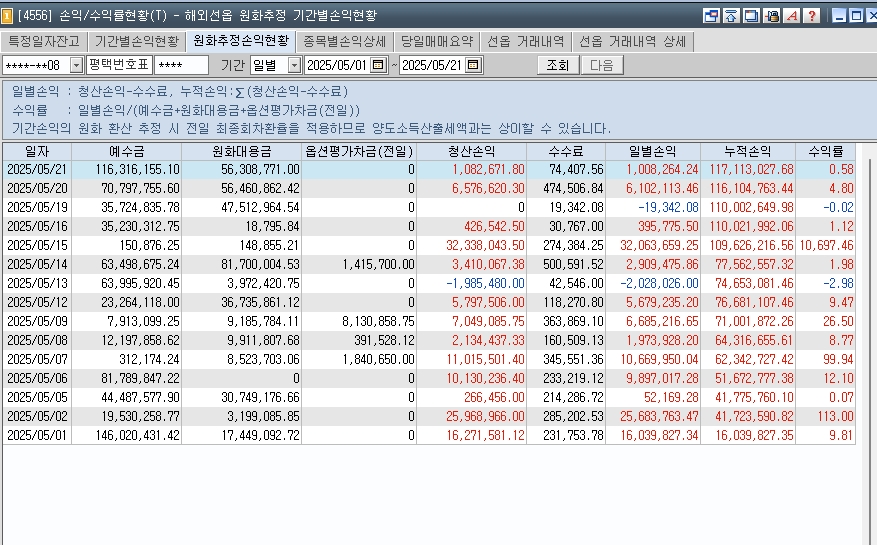Click the 옵션평가차금(전일) column header
This screenshot has width=877, height=545.
click(359, 152)
